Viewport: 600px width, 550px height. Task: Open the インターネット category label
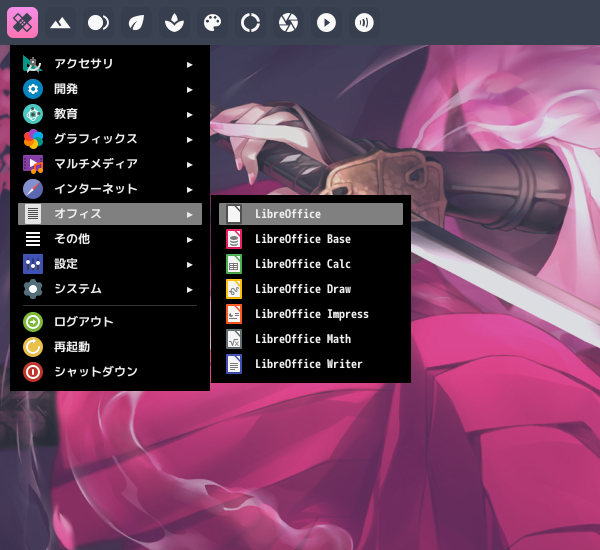pyautogui.click(x=96, y=189)
